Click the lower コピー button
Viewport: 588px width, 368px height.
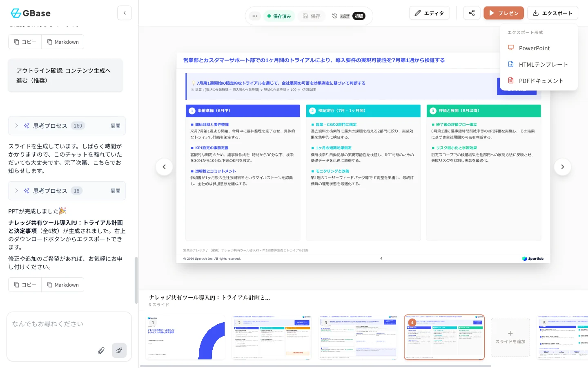(x=25, y=285)
